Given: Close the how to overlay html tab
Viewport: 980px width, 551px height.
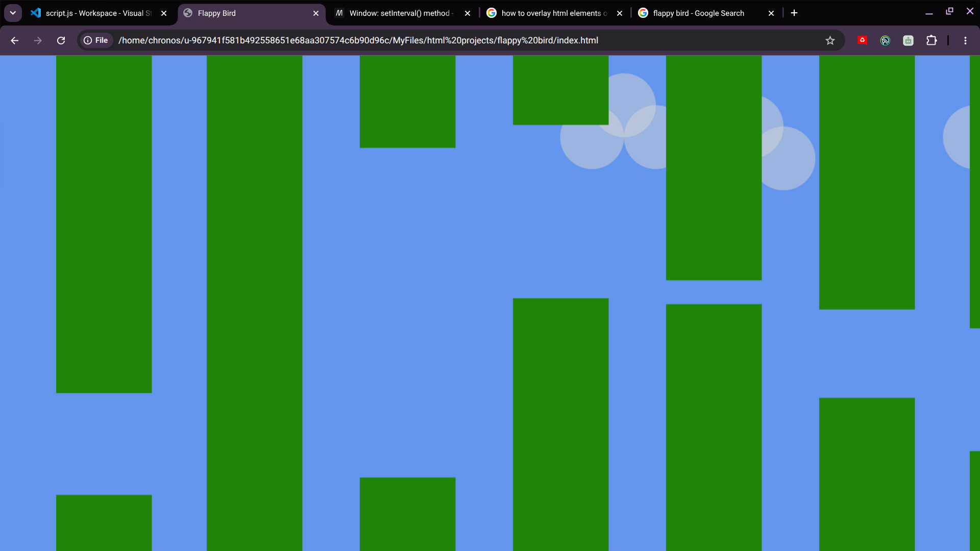Looking at the screenshot, I should (x=620, y=13).
